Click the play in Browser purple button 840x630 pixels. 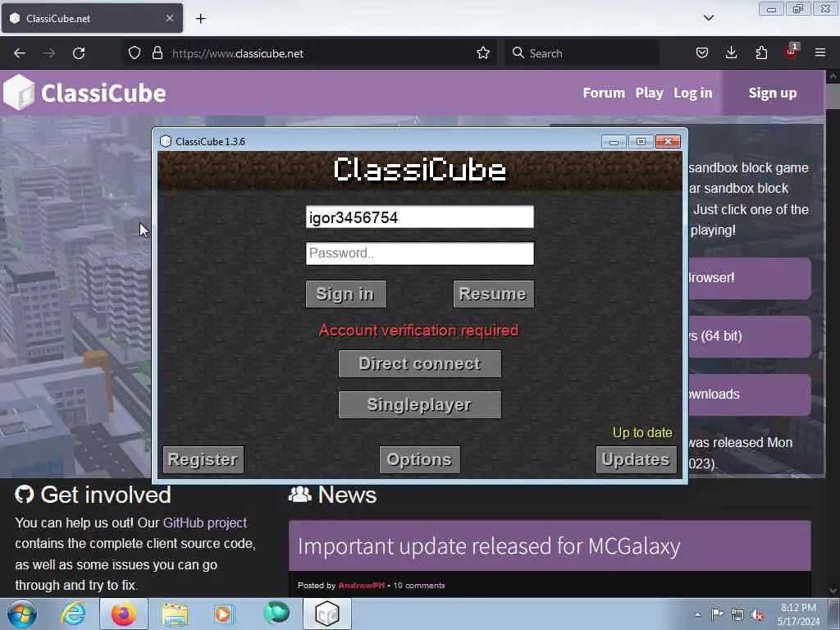749,278
